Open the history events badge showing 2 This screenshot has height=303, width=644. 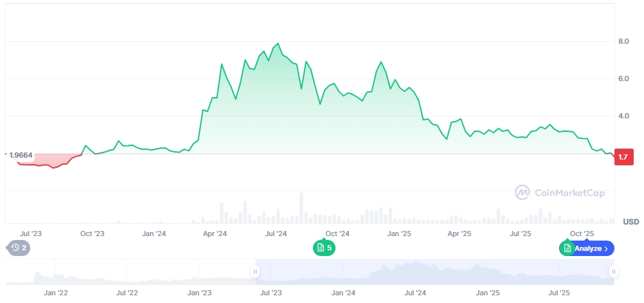pos(19,248)
